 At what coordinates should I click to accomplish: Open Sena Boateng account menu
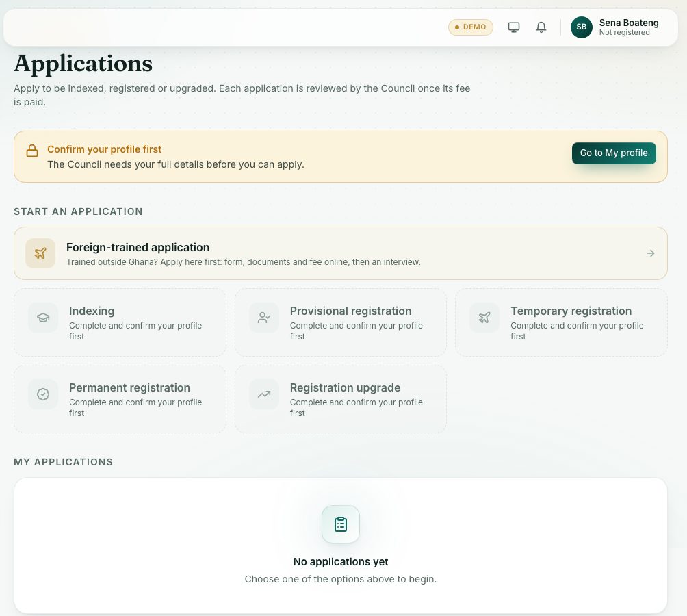pyautogui.click(x=616, y=27)
